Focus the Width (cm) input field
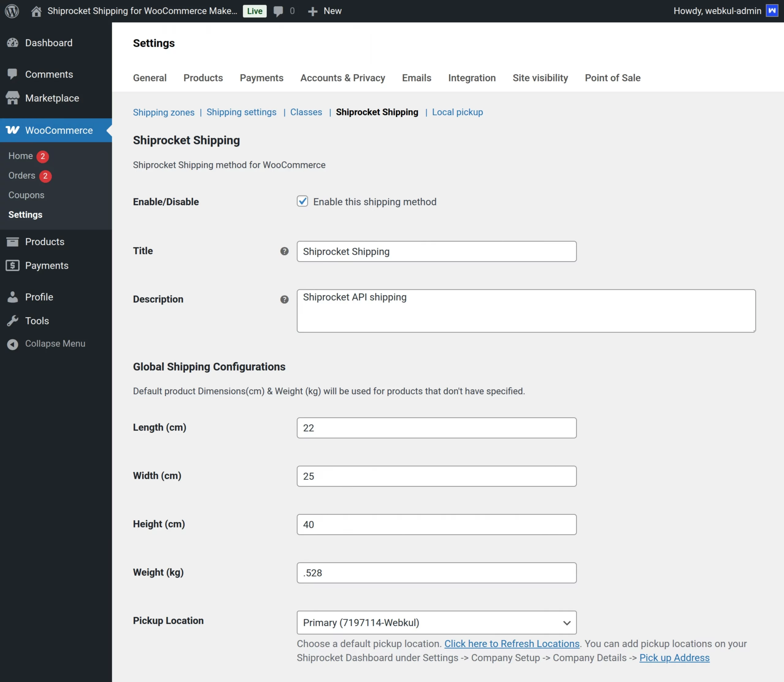Viewport: 784px width, 682px height. tap(436, 476)
